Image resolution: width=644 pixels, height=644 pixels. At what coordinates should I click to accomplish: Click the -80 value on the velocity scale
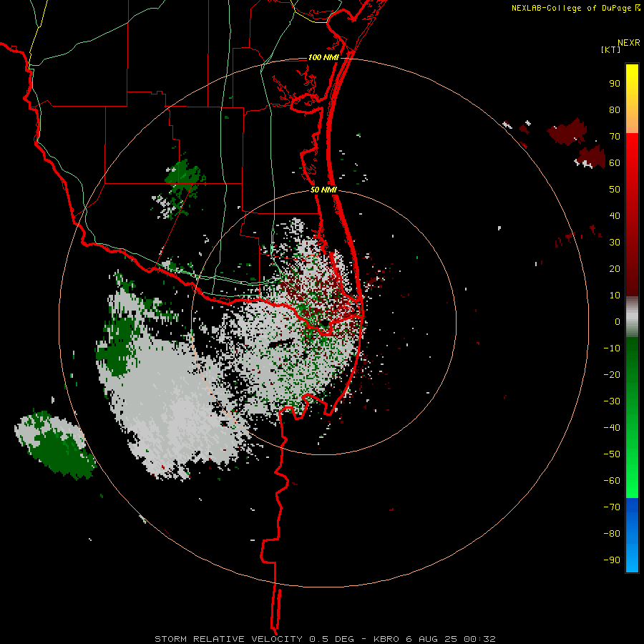pyautogui.click(x=612, y=534)
